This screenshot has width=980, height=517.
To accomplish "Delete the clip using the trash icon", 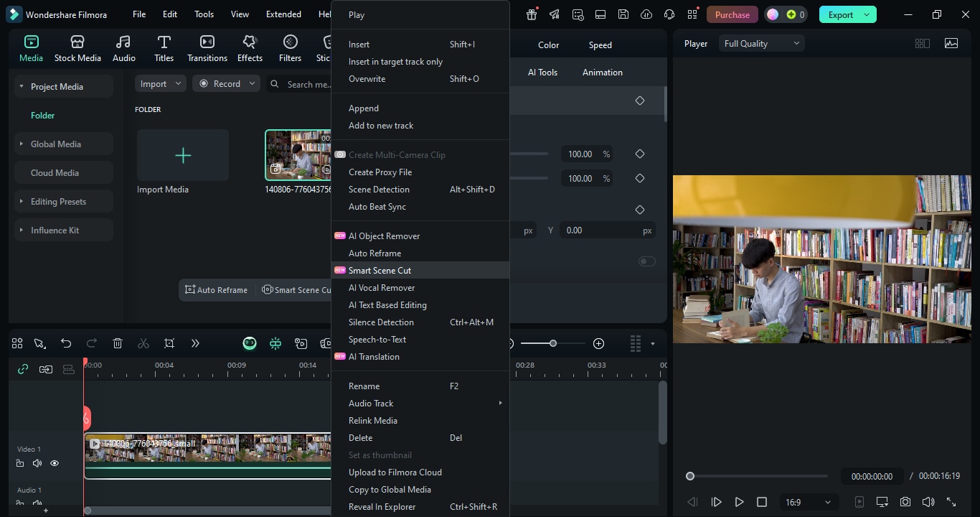I will click(118, 344).
